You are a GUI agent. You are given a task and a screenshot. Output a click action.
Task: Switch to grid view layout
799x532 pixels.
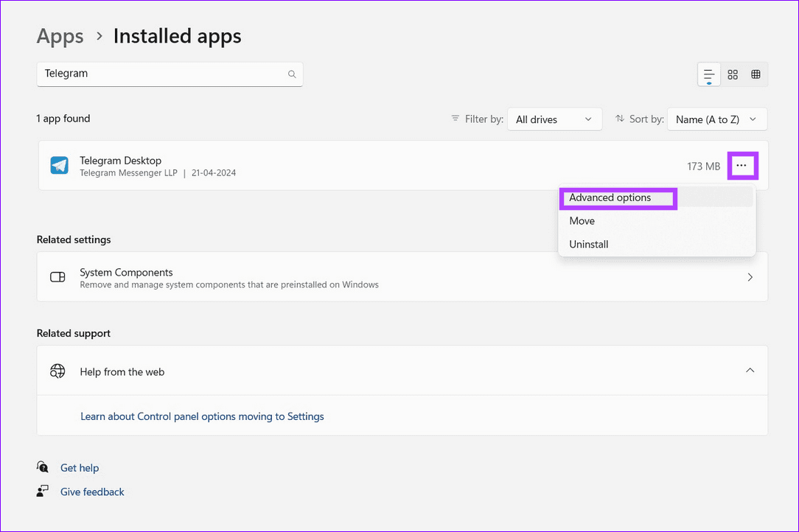pyautogui.click(x=755, y=74)
